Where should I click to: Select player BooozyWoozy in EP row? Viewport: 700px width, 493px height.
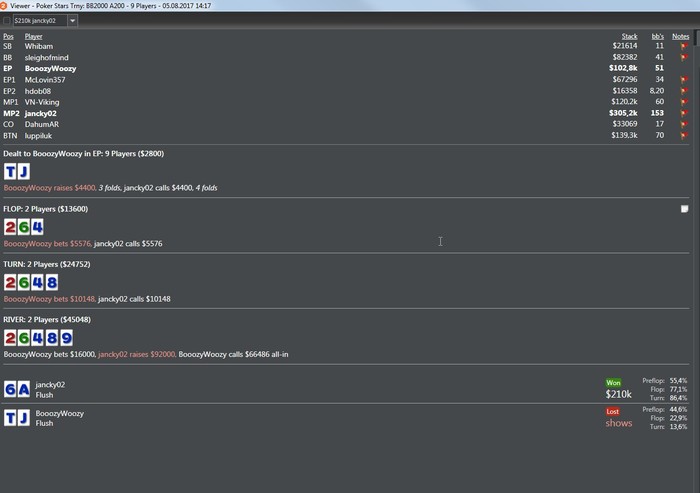point(50,68)
